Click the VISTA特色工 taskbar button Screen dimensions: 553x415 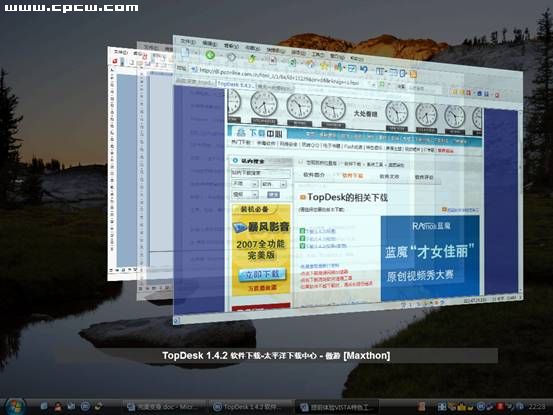(338, 408)
